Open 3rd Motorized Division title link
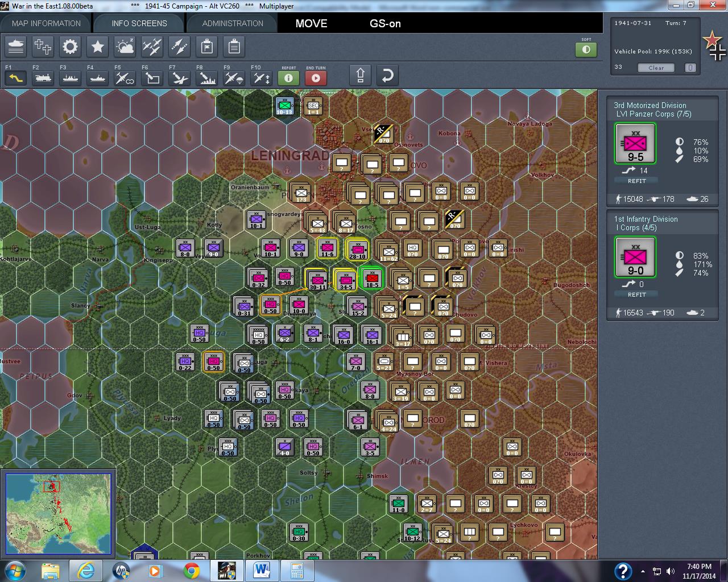The height and width of the screenshot is (582, 728). pos(650,105)
